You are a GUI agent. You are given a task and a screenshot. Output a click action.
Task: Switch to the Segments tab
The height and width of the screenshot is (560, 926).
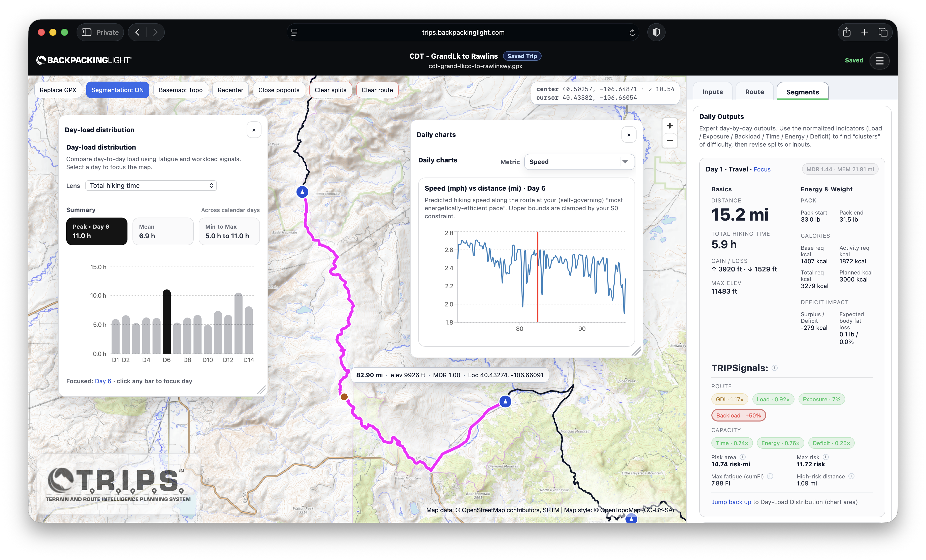point(802,92)
